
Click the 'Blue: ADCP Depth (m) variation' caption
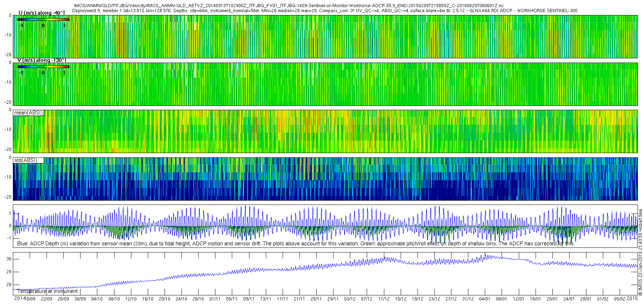296,244
